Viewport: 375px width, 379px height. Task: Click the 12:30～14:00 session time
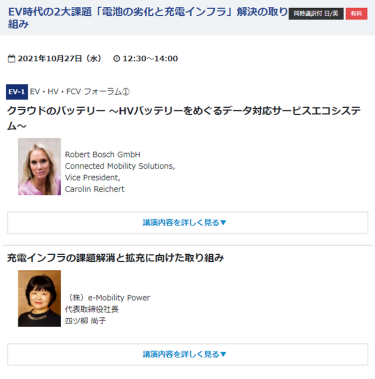pyautogui.click(x=150, y=59)
